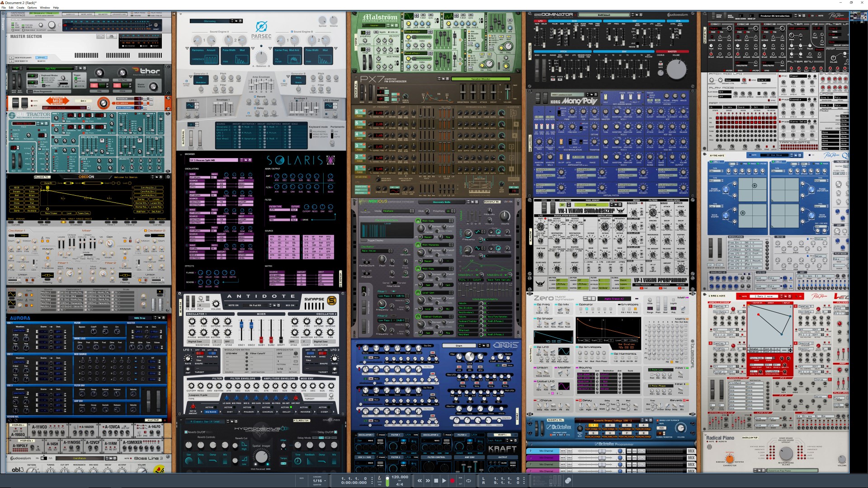Toggle Antidote LFO 2 FREE RUN switch
Image resolution: width=868 pixels, height=488 pixels.
(x=310, y=353)
